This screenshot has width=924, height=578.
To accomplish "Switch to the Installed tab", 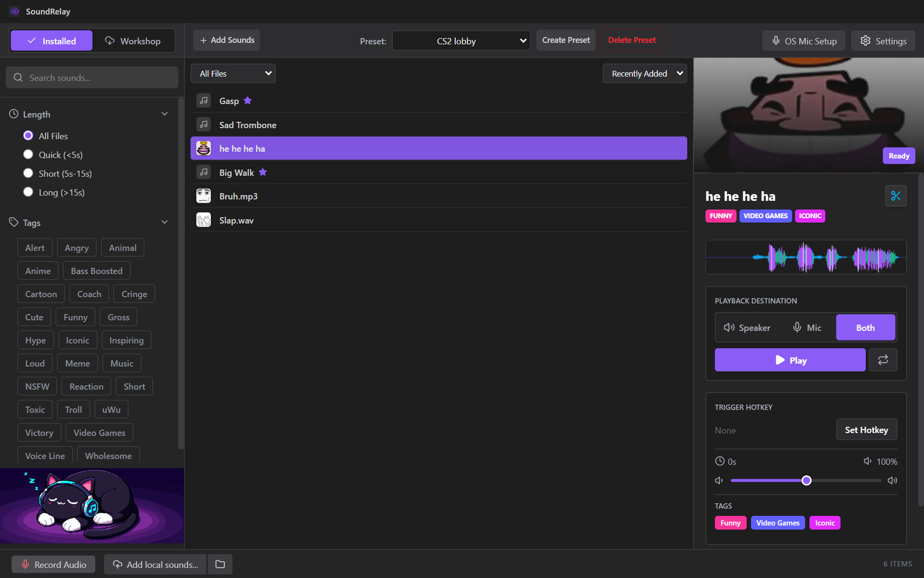I will pos(51,41).
